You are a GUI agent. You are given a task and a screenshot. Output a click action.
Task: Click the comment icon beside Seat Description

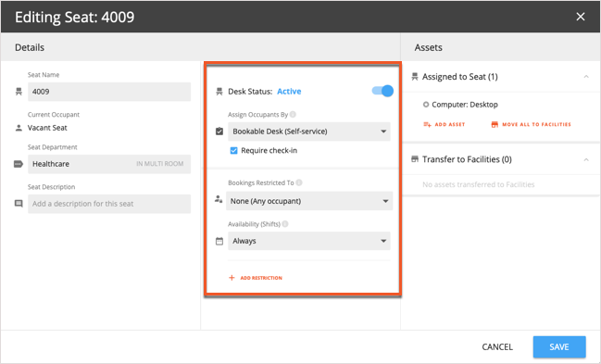[x=19, y=204]
